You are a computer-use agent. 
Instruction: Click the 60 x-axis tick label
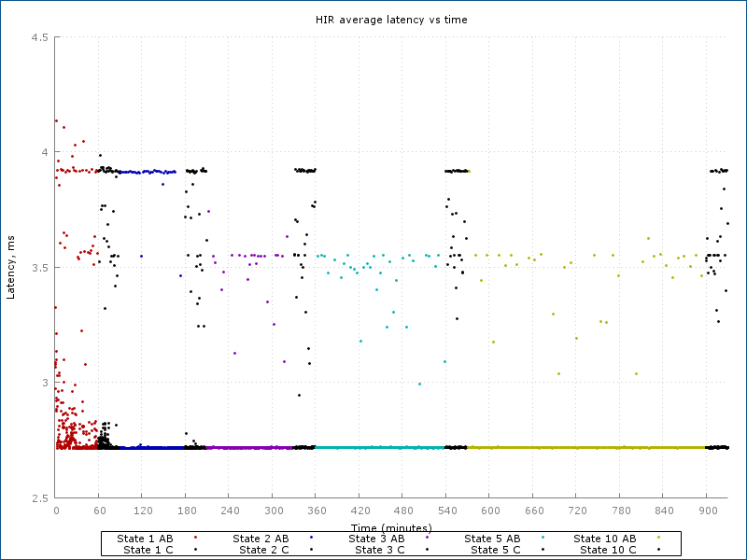[100, 511]
